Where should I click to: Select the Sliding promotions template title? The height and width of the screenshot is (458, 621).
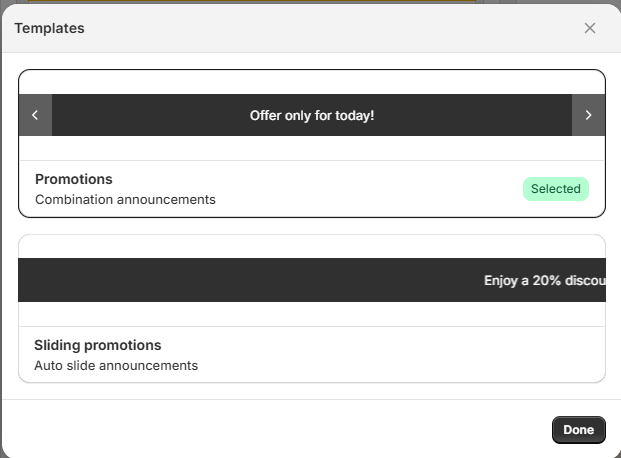pyautogui.click(x=97, y=345)
